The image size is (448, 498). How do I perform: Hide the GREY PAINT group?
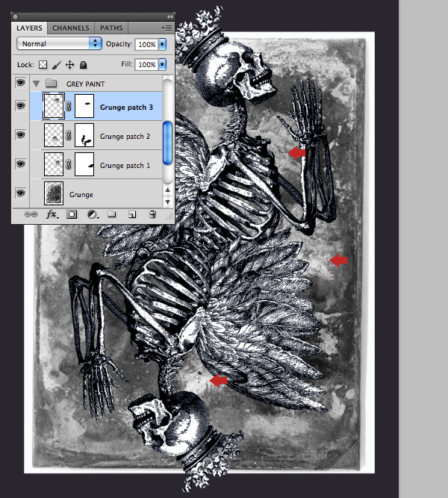(21, 83)
